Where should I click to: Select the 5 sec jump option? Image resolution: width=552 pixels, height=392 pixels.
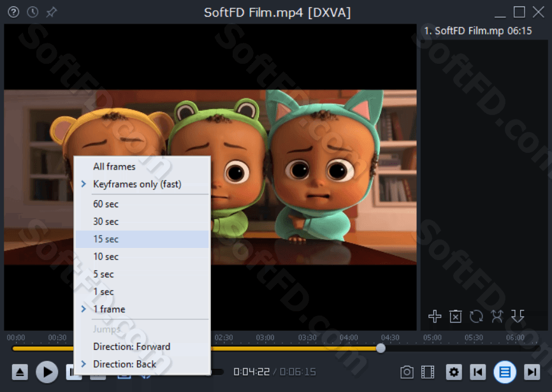[x=143, y=274]
